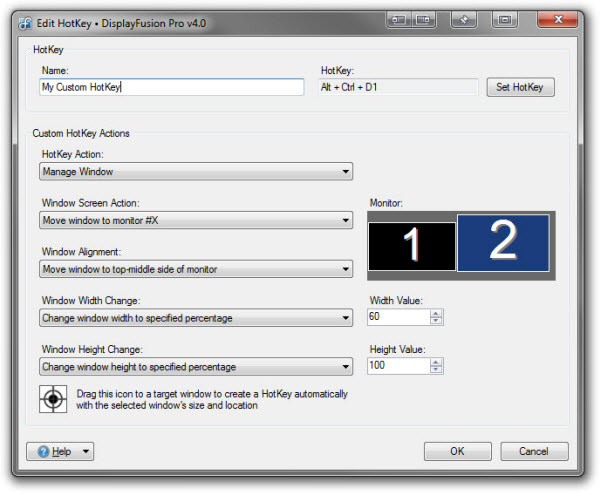Click the pin window title bar icon
This screenshot has width=600, height=493.
tap(464, 18)
